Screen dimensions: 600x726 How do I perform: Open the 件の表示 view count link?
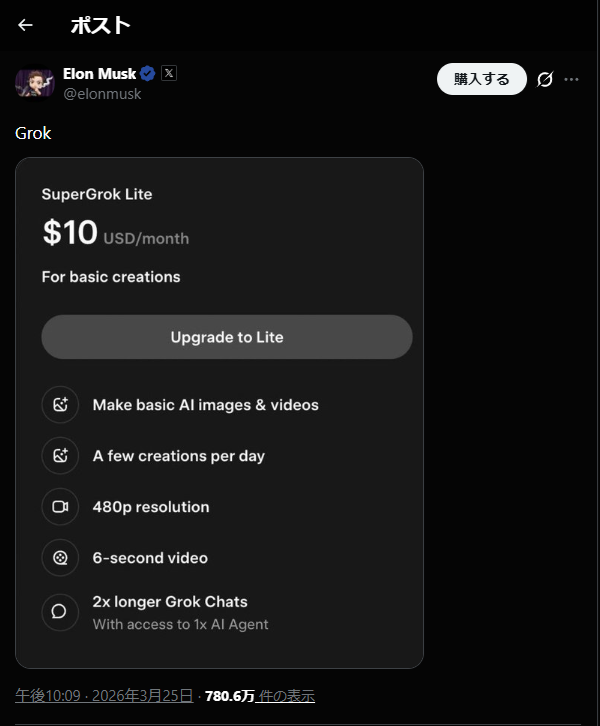click(x=284, y=696)
